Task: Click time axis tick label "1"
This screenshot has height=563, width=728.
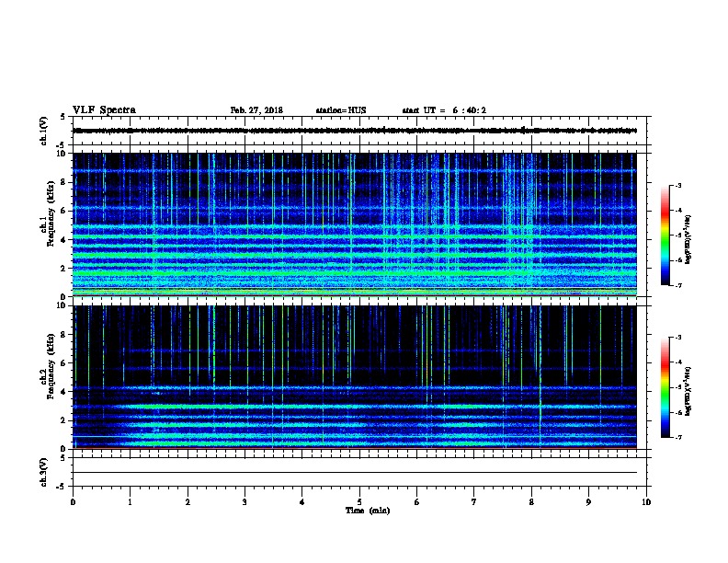Action: coord(130,502)
